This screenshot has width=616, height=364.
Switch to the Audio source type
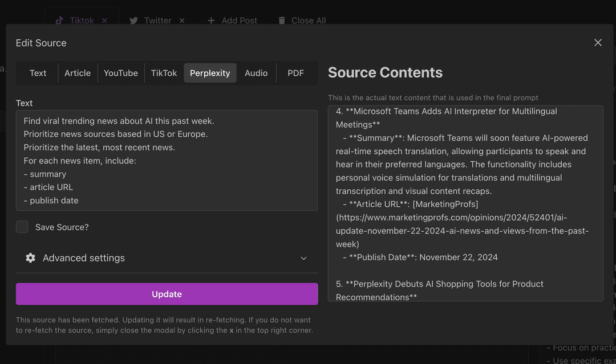coord(256,73)
